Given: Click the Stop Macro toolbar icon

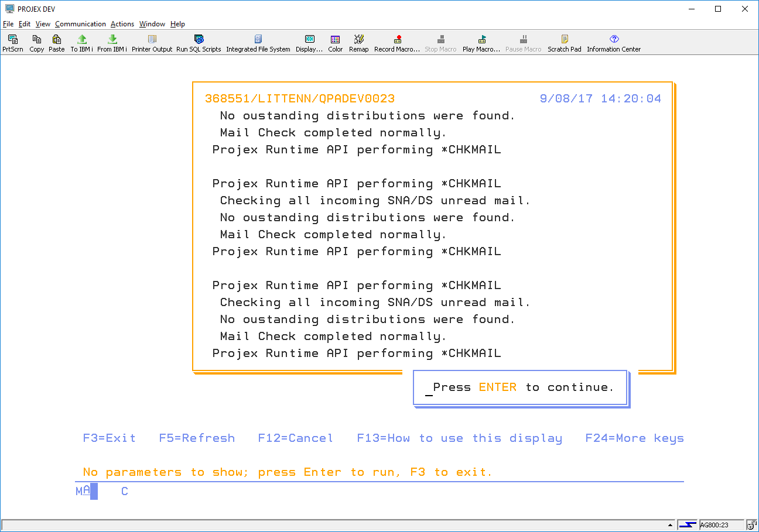Looking at the screenshot, I should click(441, 43).
